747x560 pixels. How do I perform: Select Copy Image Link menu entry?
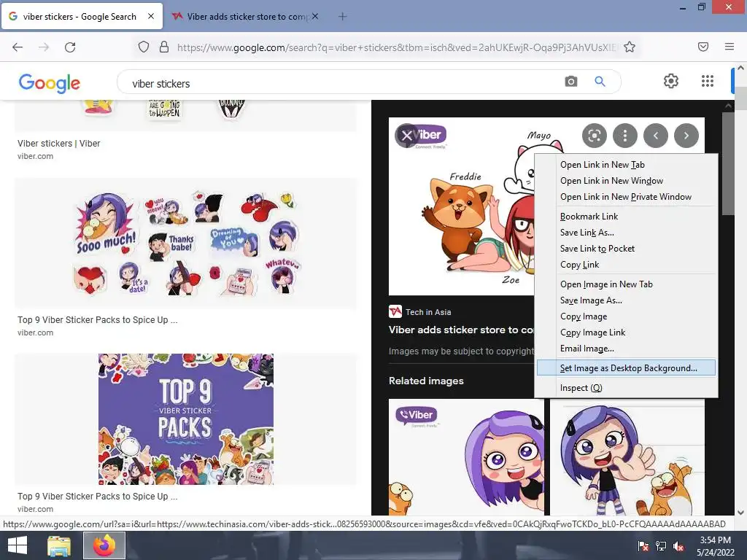pos(626,332)
